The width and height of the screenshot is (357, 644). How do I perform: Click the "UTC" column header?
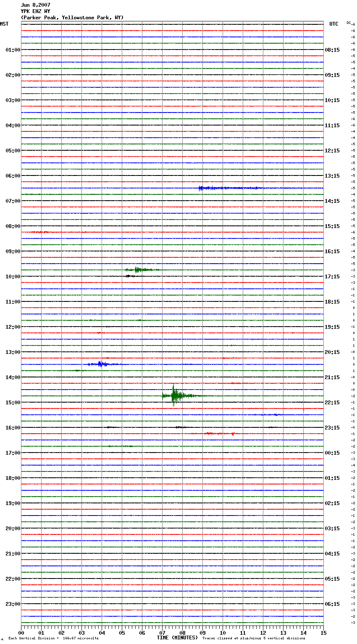click(334, 24)
